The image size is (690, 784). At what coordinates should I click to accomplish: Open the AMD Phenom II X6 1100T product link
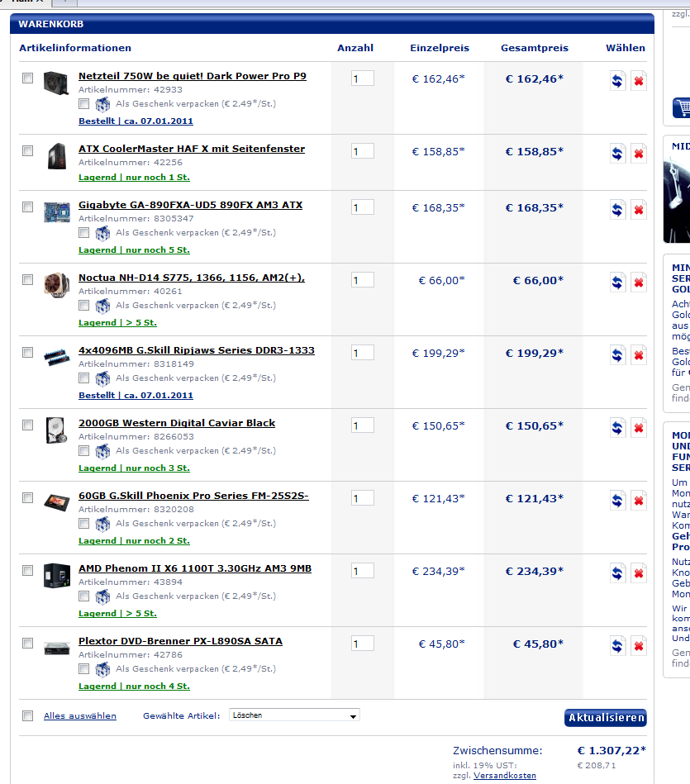(195, 568)
